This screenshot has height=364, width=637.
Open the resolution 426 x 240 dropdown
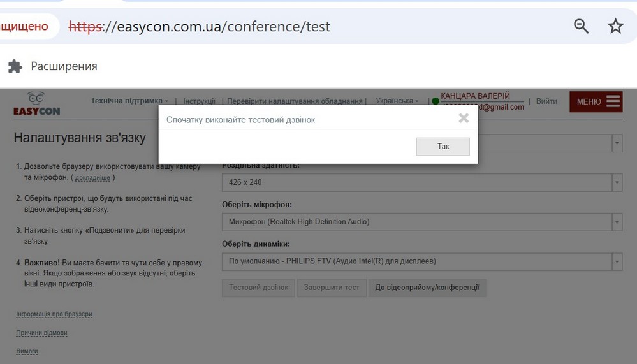421,182
